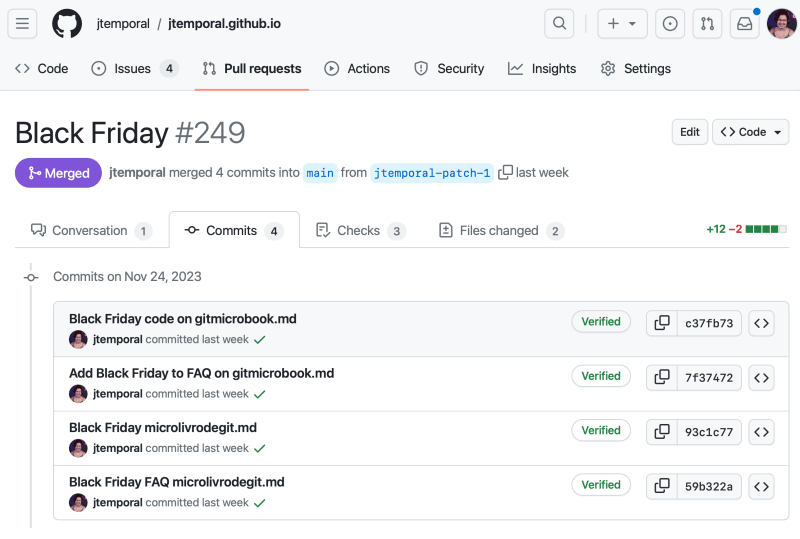Click Verified badge for commit 7f37472
Viewport: 800px width, 539px height.
point(601,376)
